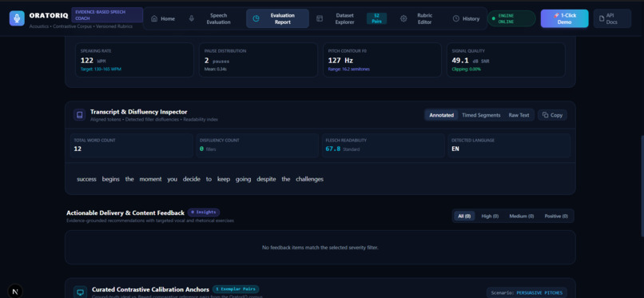
Task: Click the Speaking Rate 122 WPM value
Action: [93, 61]
